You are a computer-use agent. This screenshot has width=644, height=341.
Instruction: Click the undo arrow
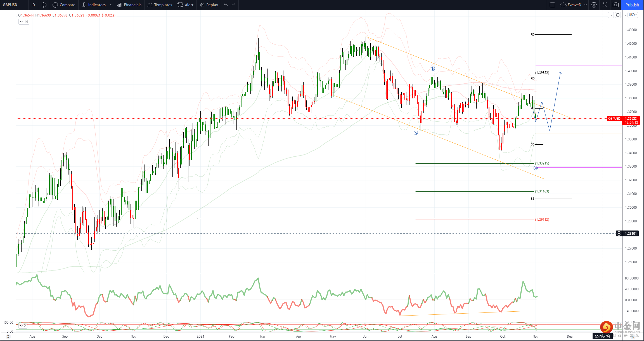pyautogui.click(x=226, y=5)
